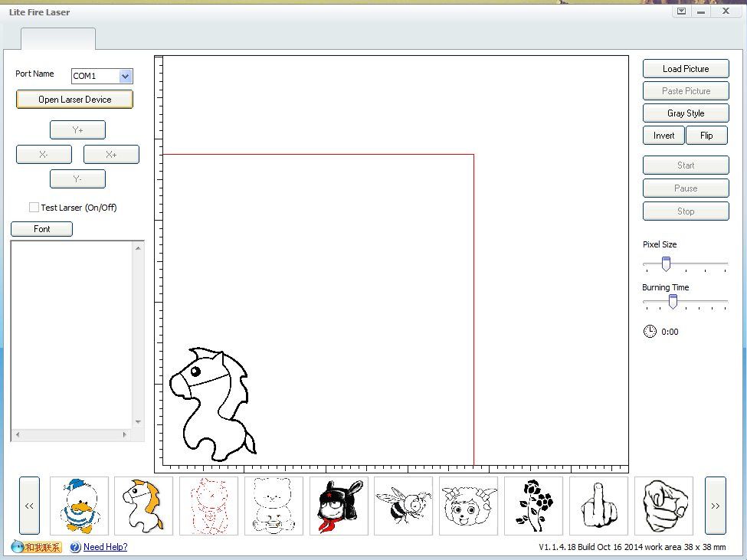Click the horse drawing on canvas
747x560 pixels.
coord(212,404)
